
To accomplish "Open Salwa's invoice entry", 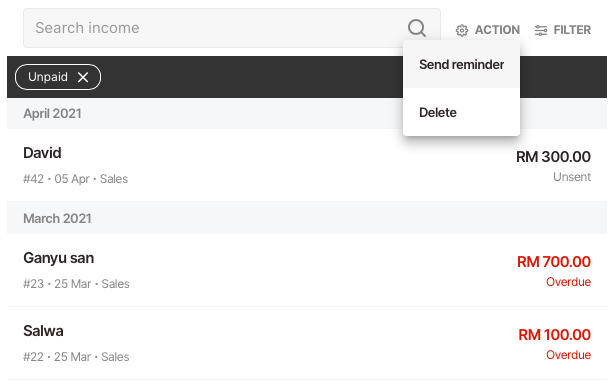I will click(307, 343).
